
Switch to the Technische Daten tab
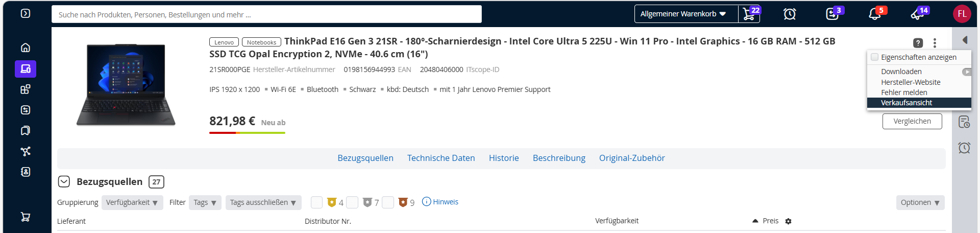tap(441, 158)
